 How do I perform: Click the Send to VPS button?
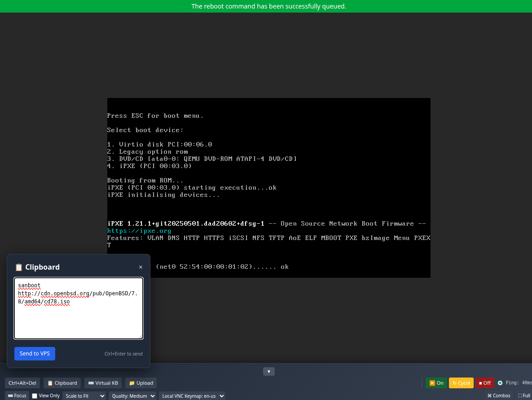[x=35, y=354]
